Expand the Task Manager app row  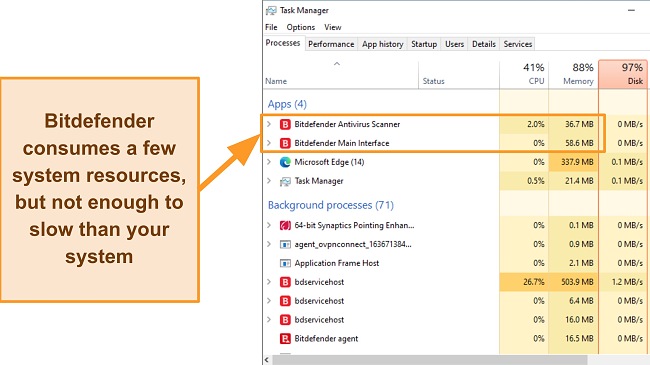click(269, 181)
